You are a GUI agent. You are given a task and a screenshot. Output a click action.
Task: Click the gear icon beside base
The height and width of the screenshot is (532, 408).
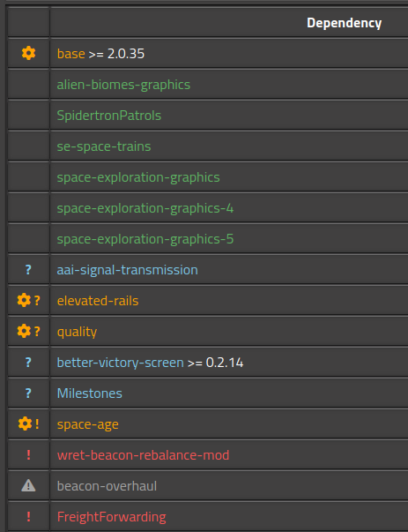click(28, 53)
